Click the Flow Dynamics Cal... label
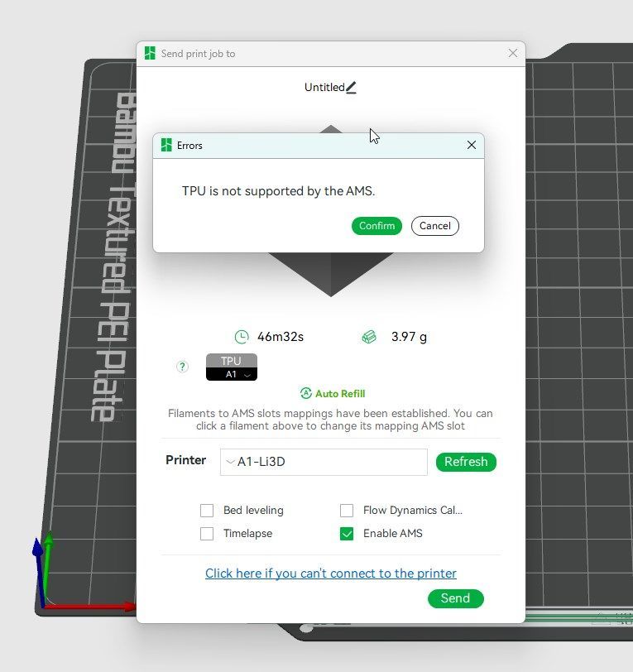The image size is (633, 672). pyautogui.click(x=413, y=511)
